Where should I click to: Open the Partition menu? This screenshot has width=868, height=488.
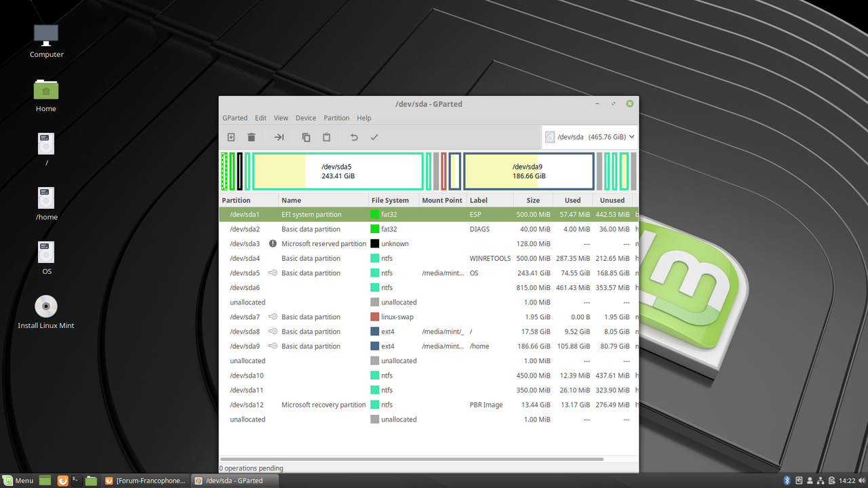[x=336, y=117]
